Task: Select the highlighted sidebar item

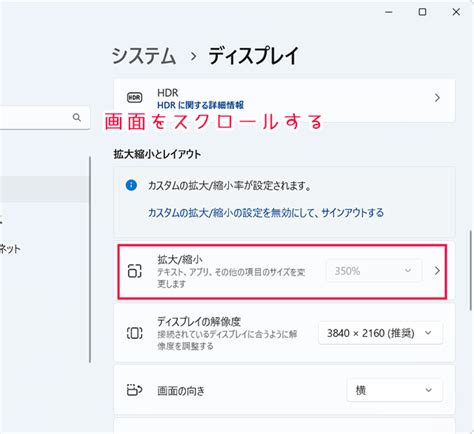Action: [44, 189]
